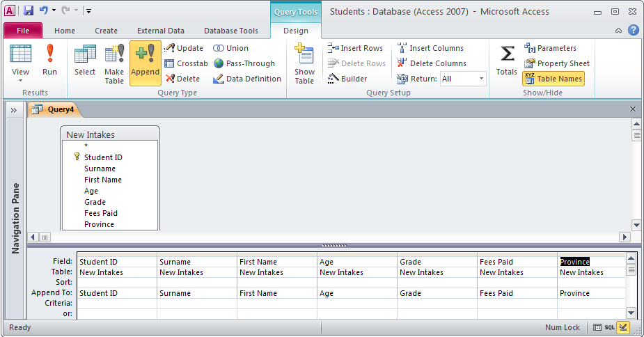Switch to Datasheet View in status bar

[x=597, y=327]
